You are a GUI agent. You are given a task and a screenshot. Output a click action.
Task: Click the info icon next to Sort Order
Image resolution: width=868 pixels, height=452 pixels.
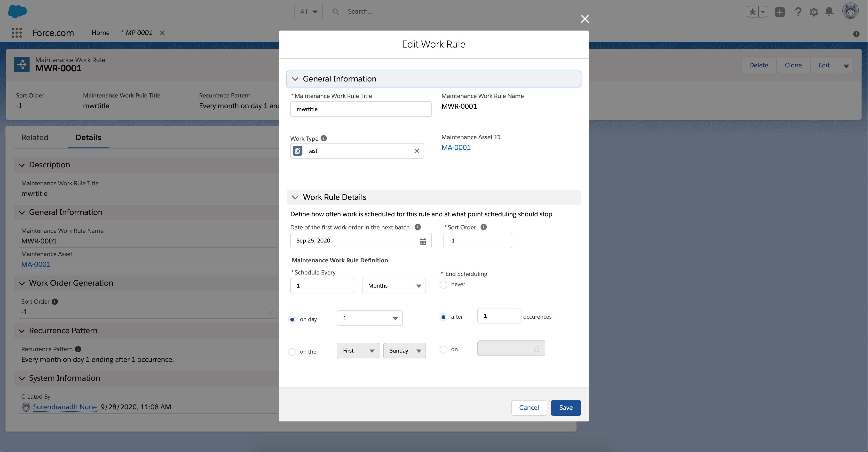484,227
